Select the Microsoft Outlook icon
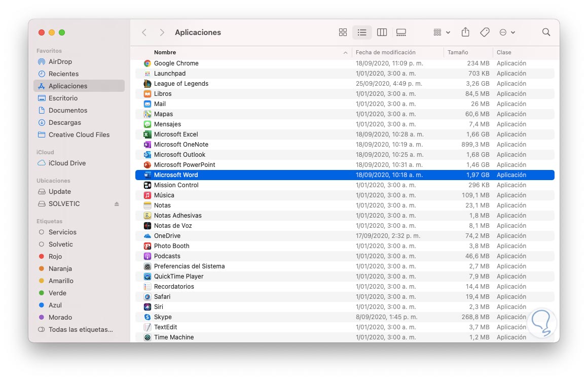Image resolution: width=588 pixels, height=380 pixels. point(148,155)
